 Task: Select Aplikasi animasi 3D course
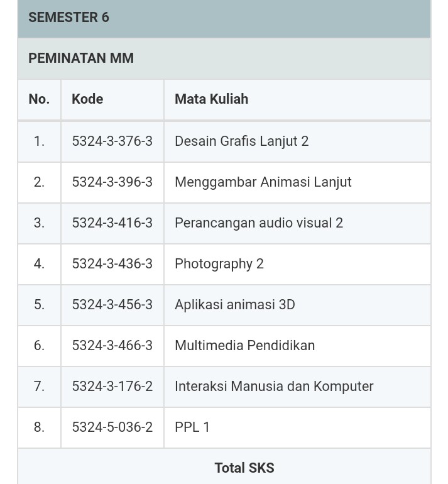[235, 305]
